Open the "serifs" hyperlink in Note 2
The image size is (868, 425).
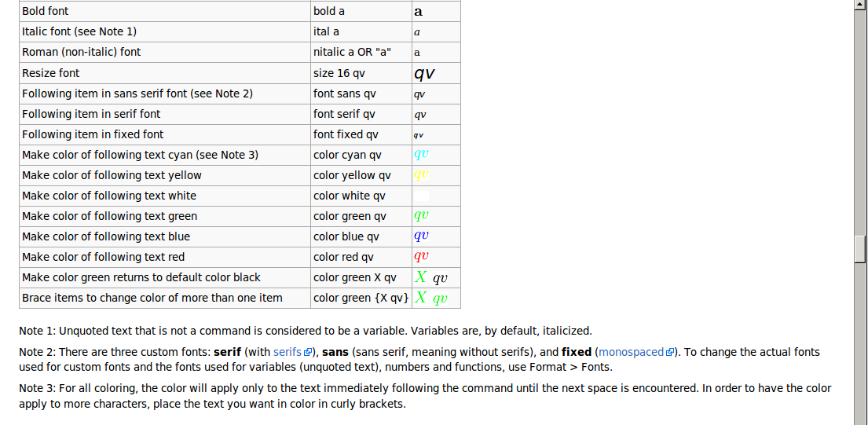click(288, 352)
